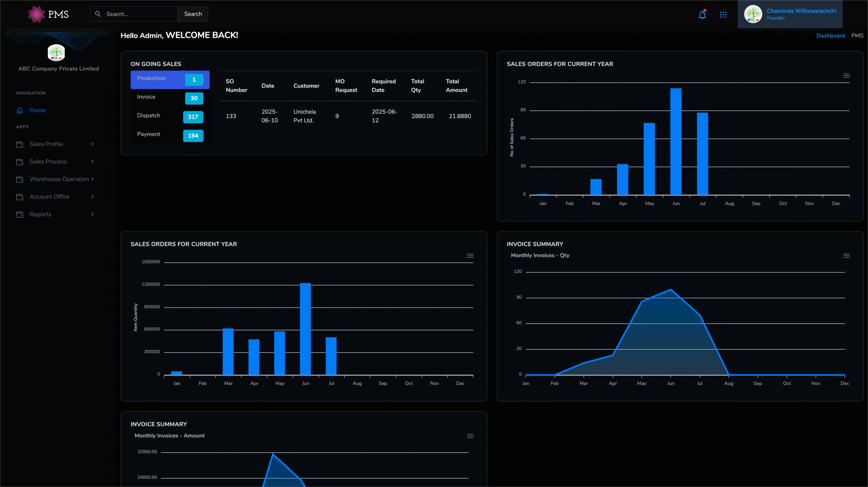The image size is (868, 487).
Task: Click Required Date 2025-06-12 cell
Action: click(x=384, y=116)
